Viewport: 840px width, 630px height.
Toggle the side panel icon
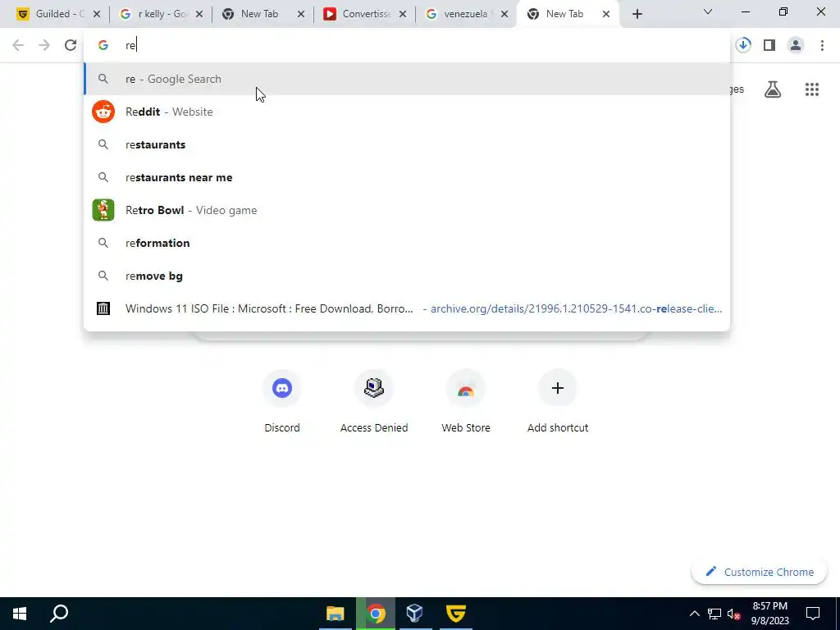[769, 45]
